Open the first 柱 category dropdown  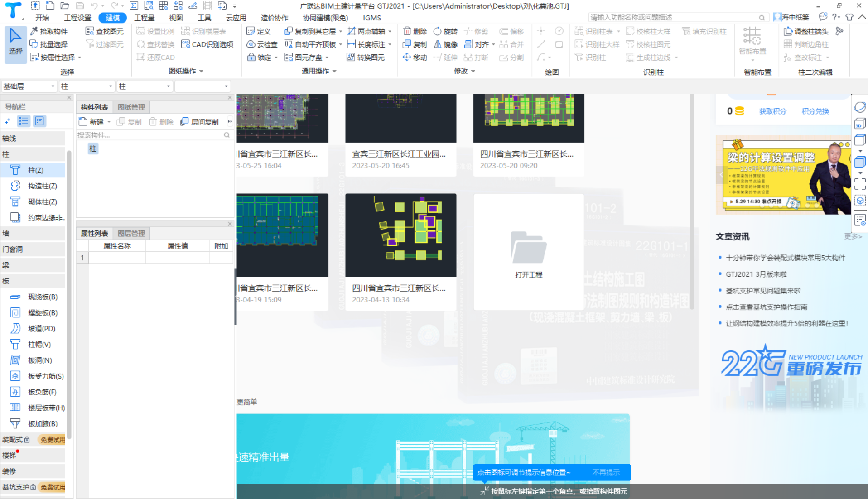87,86
